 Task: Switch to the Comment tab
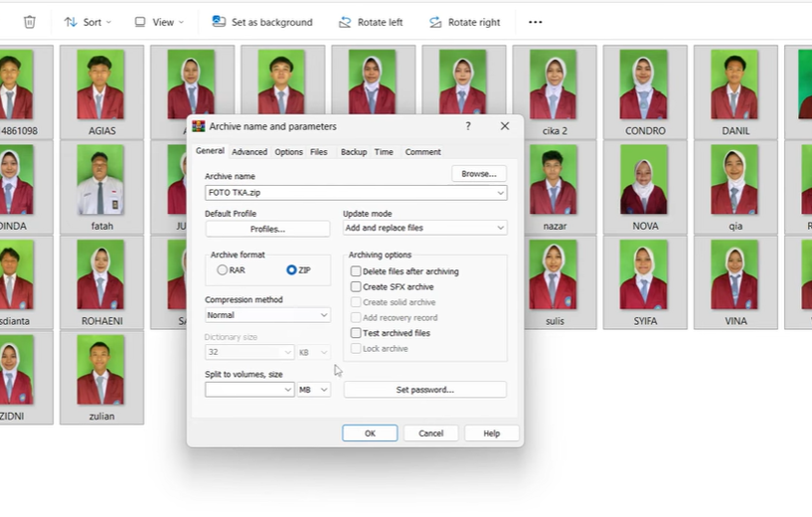click(423, 152)
